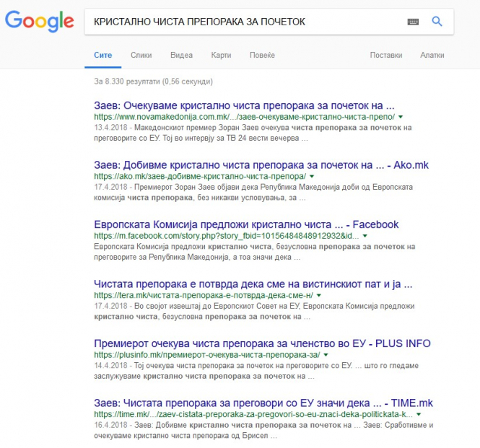Click the search query input field
480x448 pixels.
(x=245, y=22)
